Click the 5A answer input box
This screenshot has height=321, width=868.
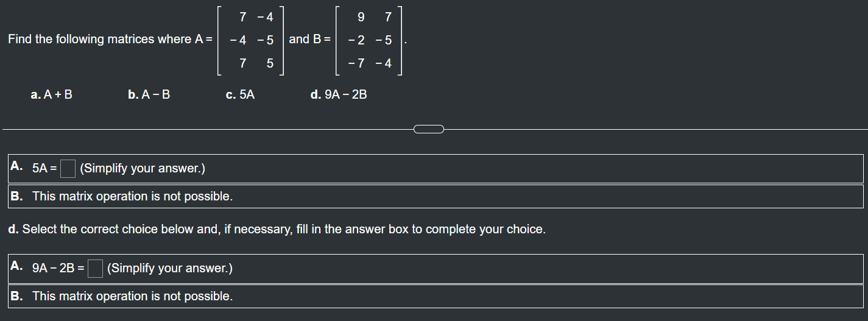68,168
